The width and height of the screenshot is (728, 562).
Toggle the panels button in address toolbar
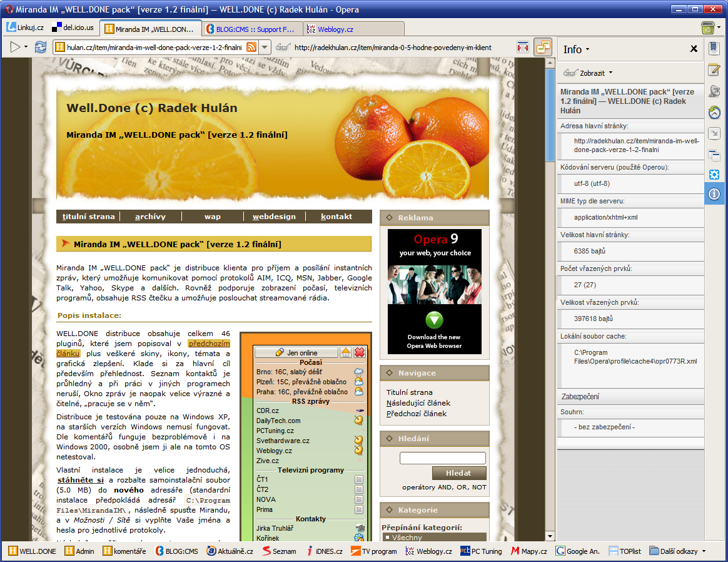click(543, 47)
